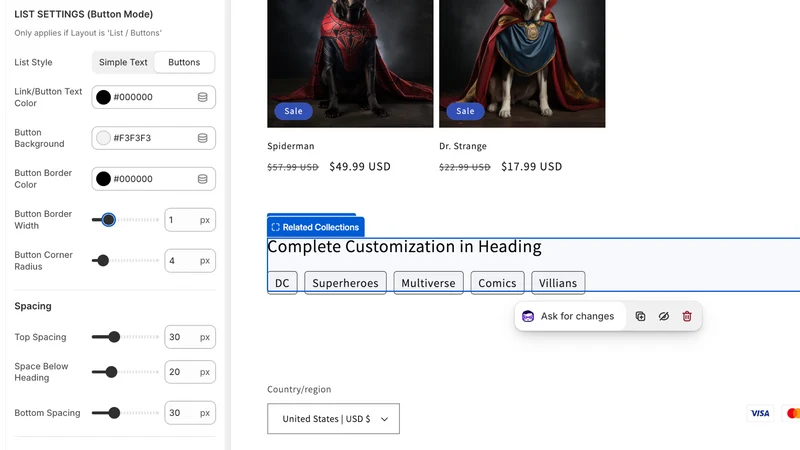Duplicate the Related Collections section
800x450 pixels.
[x=640, y=316]
